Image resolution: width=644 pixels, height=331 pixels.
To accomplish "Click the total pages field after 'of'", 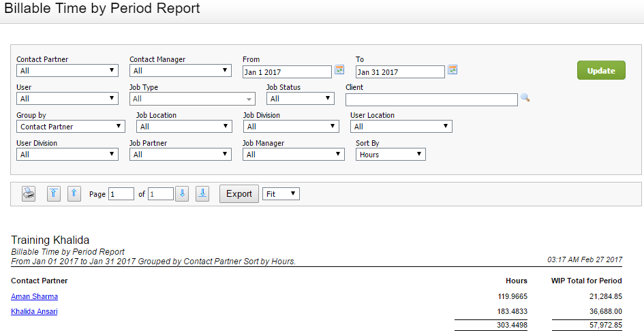I will (x=161, y=194).
